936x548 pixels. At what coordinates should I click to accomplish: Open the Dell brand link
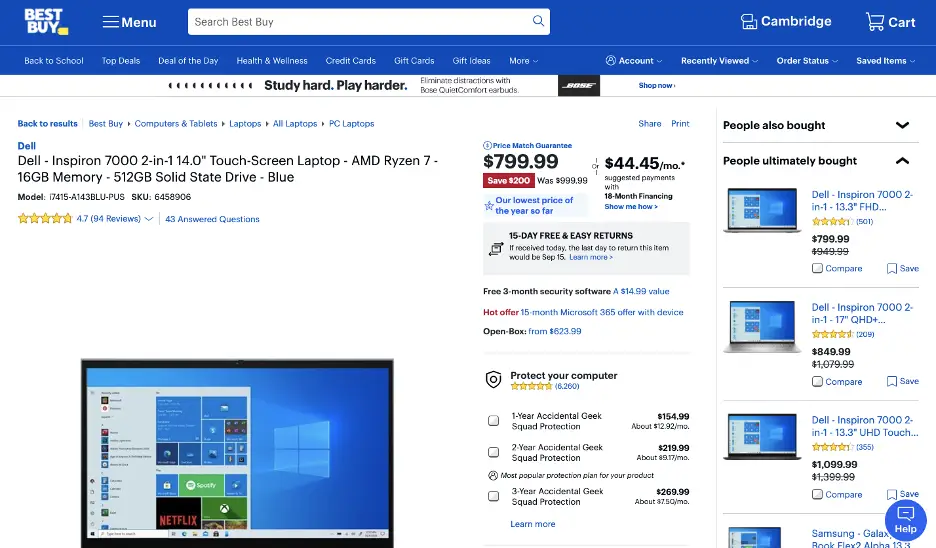pyautogui.click(x=26, y=146)
